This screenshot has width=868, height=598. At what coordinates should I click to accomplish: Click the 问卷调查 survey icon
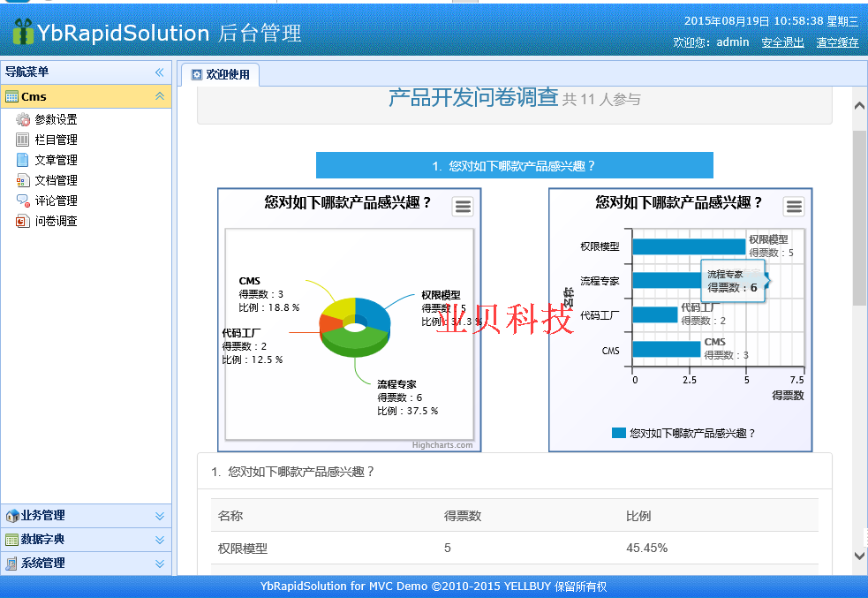click(23, 222)
